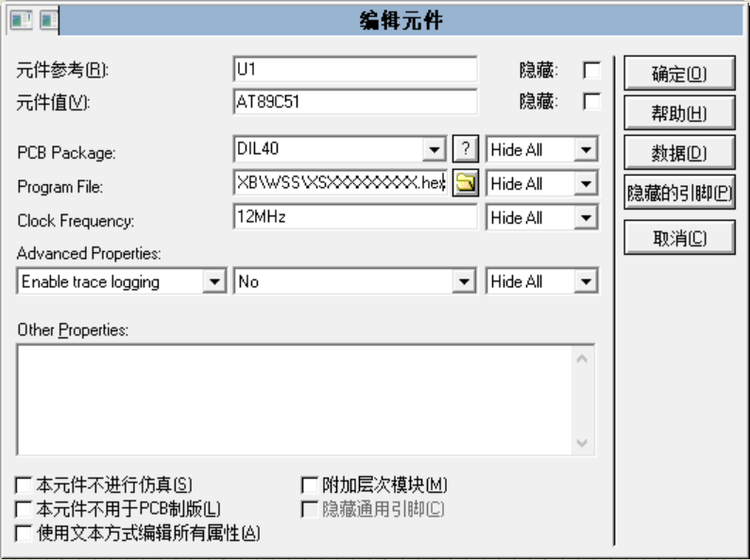Image resolution: width=750 pixels, height=560 pixels.
Task: Click the Clock Frequency field with 12MHz
Action: pyautogui.click(x=355, y=216)
